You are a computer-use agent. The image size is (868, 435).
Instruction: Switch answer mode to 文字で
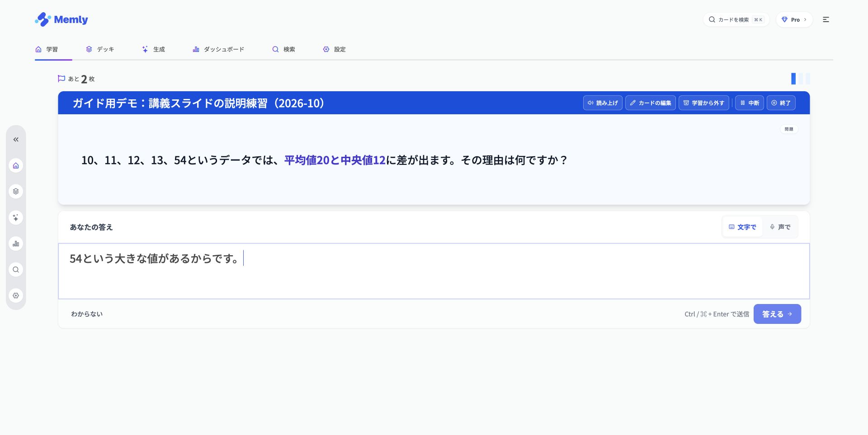click(x=742, y=227)
